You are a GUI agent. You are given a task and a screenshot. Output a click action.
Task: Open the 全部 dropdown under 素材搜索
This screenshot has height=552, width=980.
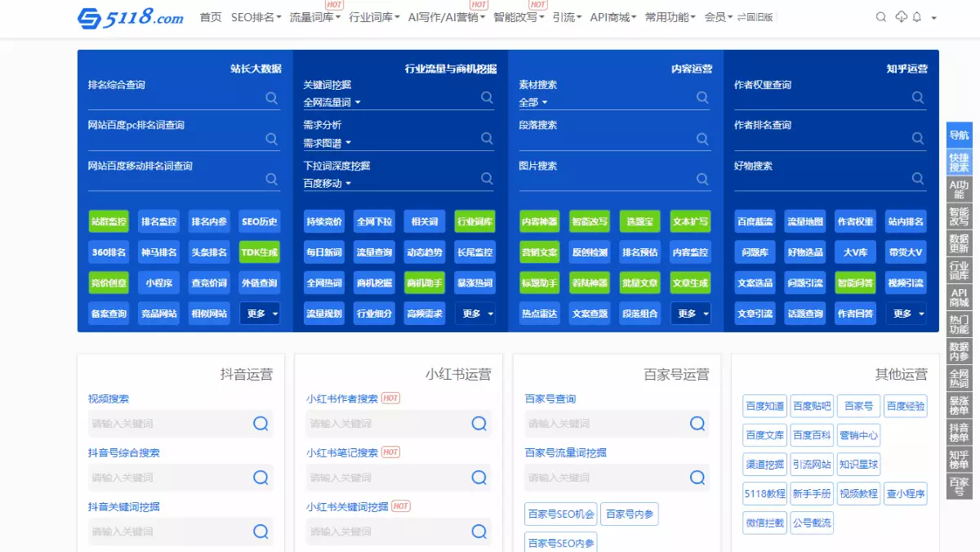click(x=532, y=103)
